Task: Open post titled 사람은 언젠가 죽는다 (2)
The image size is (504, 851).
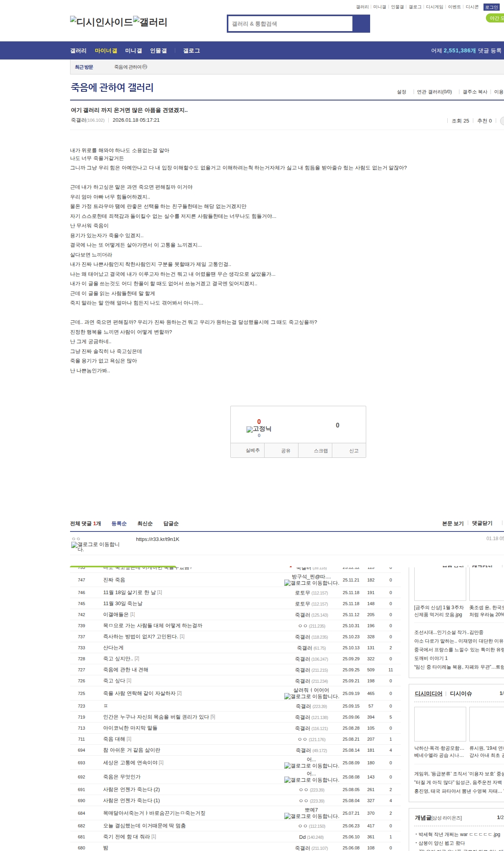Action: pyautogui.click(x=132, y=790)
